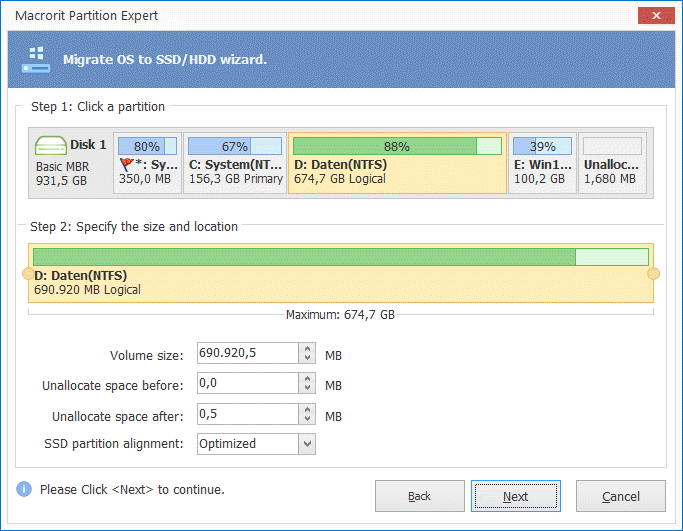Screen dimensions: 683x531
Task: Click the Migrate OS wizard header icon
Action: tap(36, 60)
